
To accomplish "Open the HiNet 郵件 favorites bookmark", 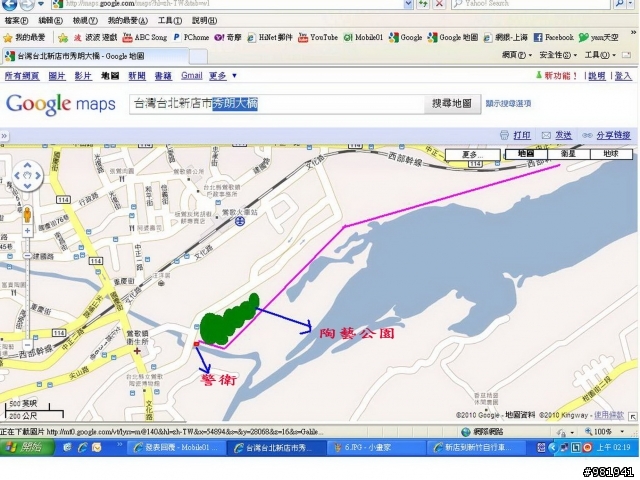I will (x=270, y=38).
